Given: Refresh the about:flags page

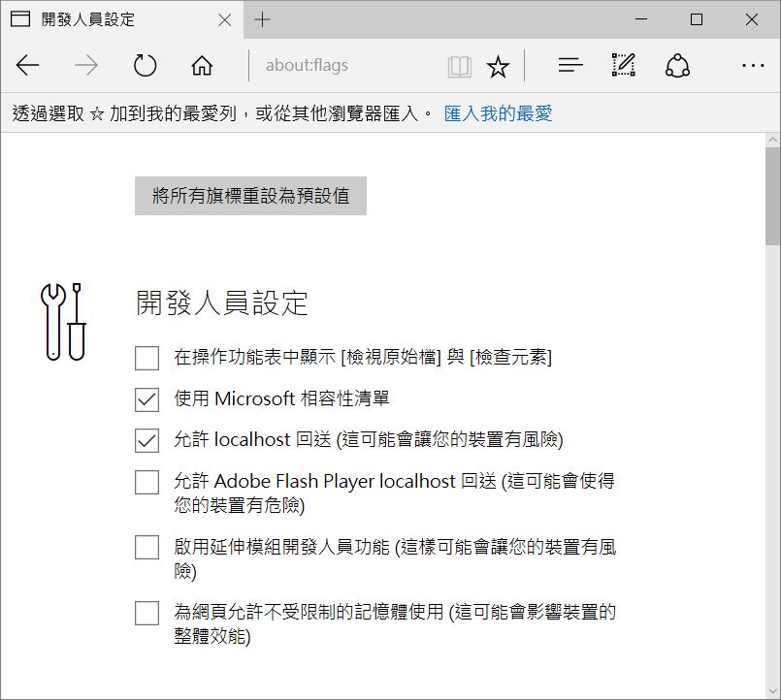Looking at the screenshot, I should (145, 65).
